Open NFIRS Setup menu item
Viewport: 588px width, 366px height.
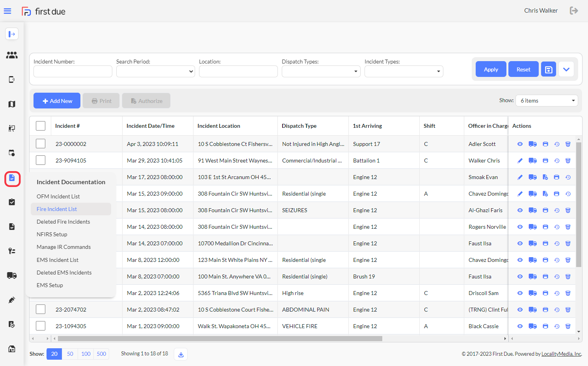pos(52,234)
